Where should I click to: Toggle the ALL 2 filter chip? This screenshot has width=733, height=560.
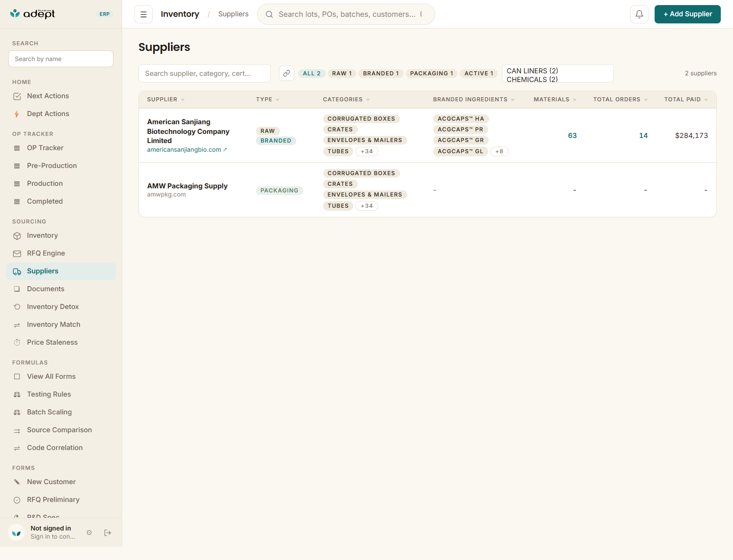312,73
